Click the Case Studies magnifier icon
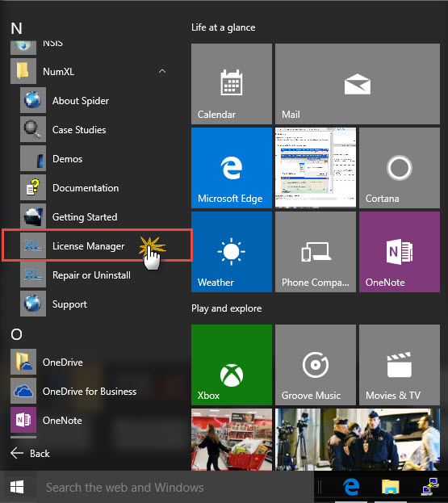Image resolution: width=448 pixels, height=503 pixels. point(33,130)
